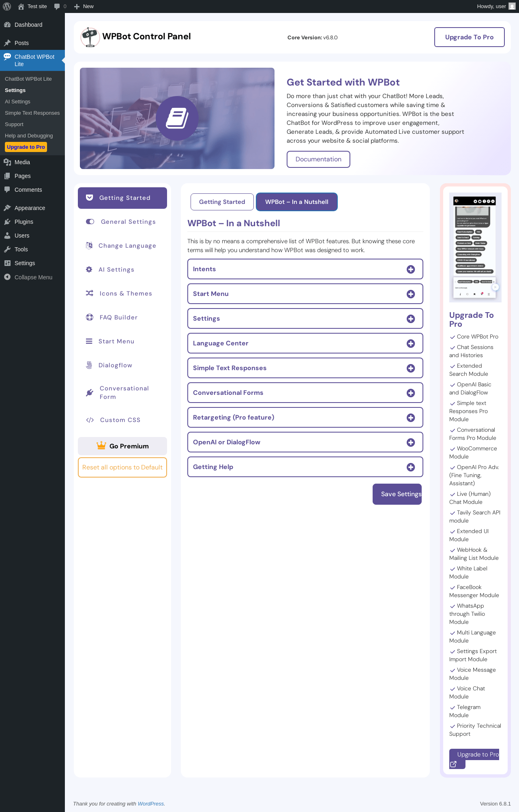This screenshot has height=812, width=519.
Task: Open the Documentation button
Action: click(318, 159)
